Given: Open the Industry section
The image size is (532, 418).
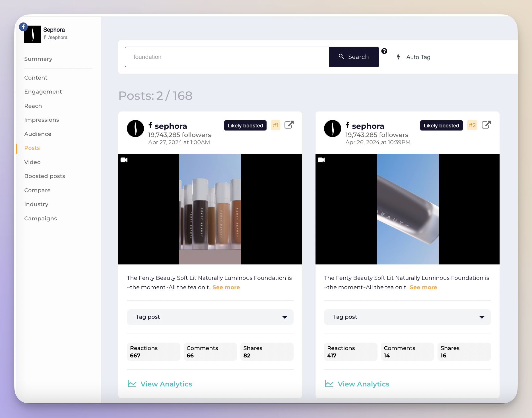Looking at the screenshot, I should (x=36, y=204).
